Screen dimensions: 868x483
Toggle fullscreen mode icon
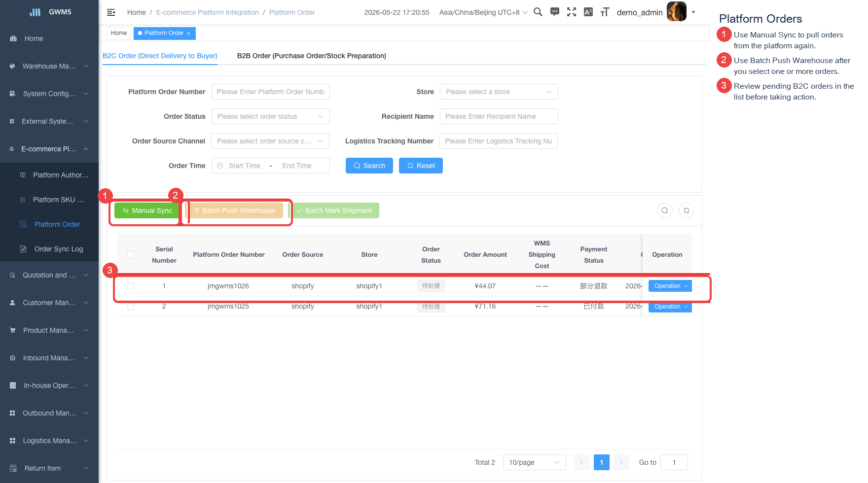tap(572, 12)
